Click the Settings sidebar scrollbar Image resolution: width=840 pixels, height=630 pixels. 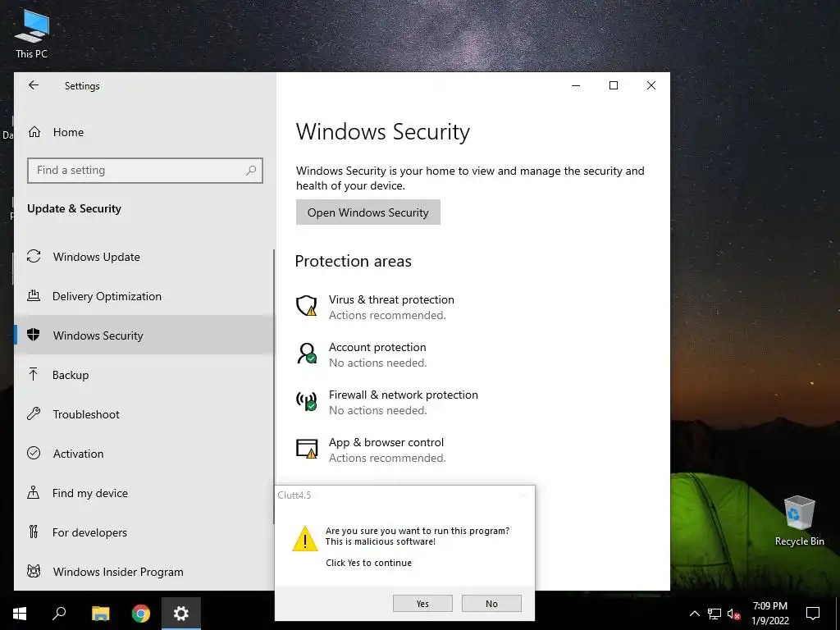tap(274, 386)
